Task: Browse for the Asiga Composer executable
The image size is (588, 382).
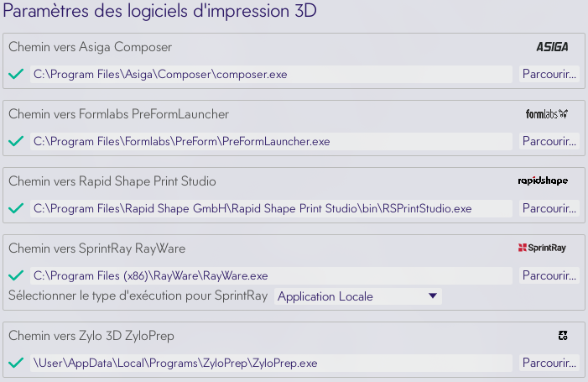Action: click(549, 74)
